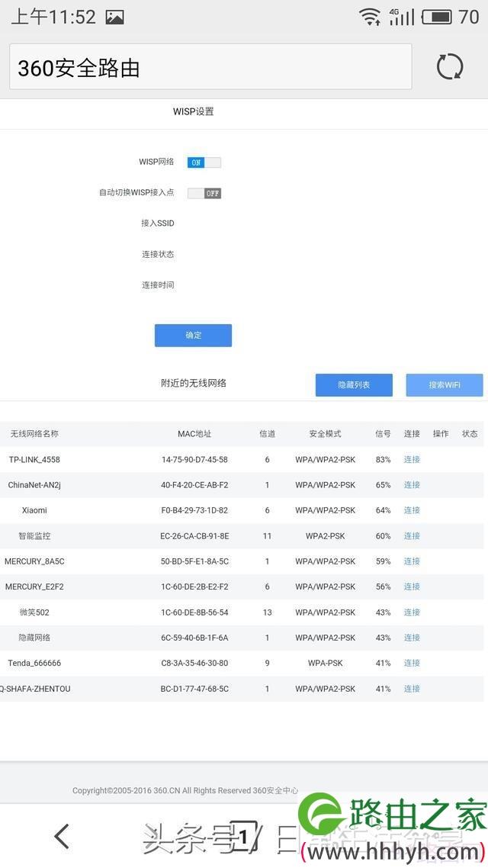Click MAC address 40-F4-20-CE-AB-F2

coord(194,485)
